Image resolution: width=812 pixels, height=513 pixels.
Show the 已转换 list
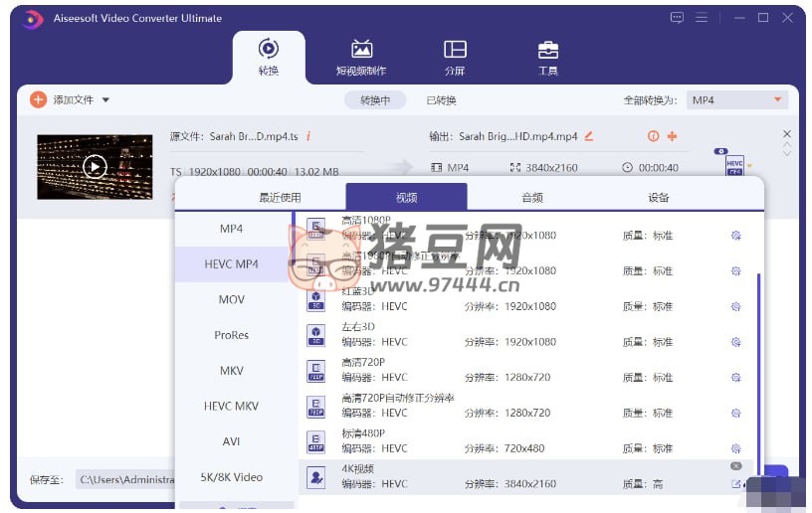tap(441, 100)
